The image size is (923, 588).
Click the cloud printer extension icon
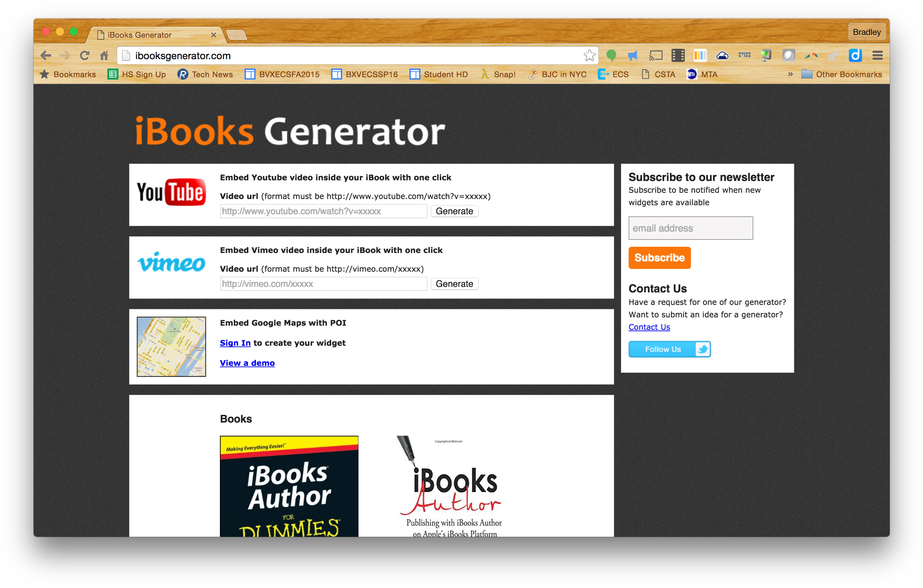[x=722, y=55]
